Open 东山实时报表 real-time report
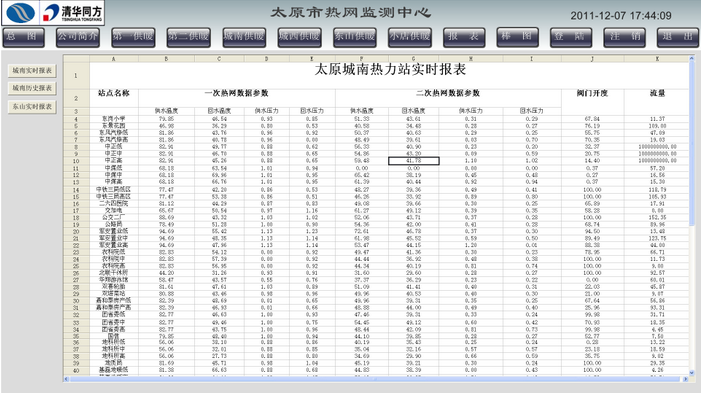Screen dimensions: 703x394 coord(32,107)
